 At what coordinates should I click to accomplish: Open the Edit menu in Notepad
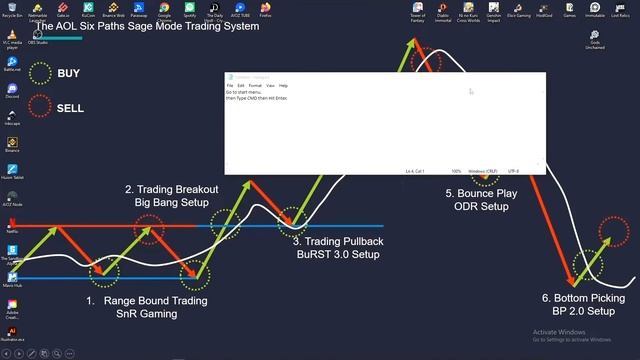click(x=241, y=86)
